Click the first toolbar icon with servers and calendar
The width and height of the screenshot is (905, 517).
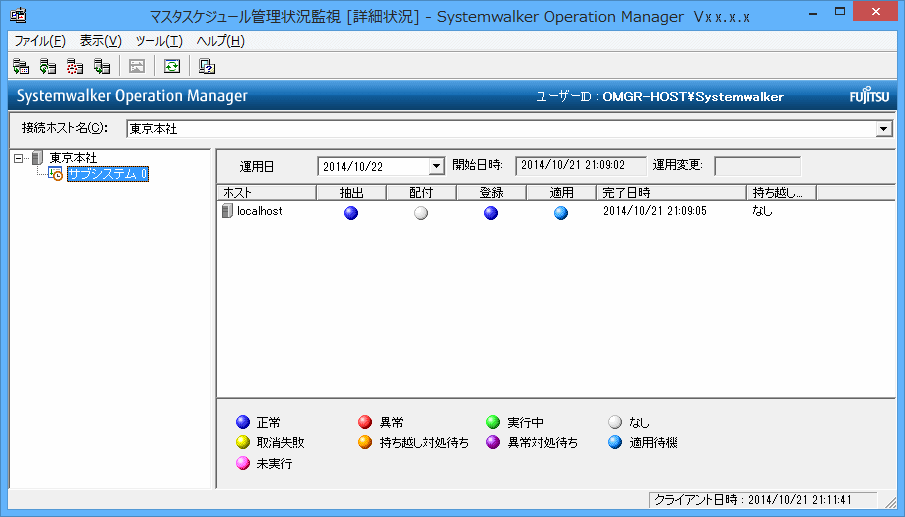coord(21,66)
